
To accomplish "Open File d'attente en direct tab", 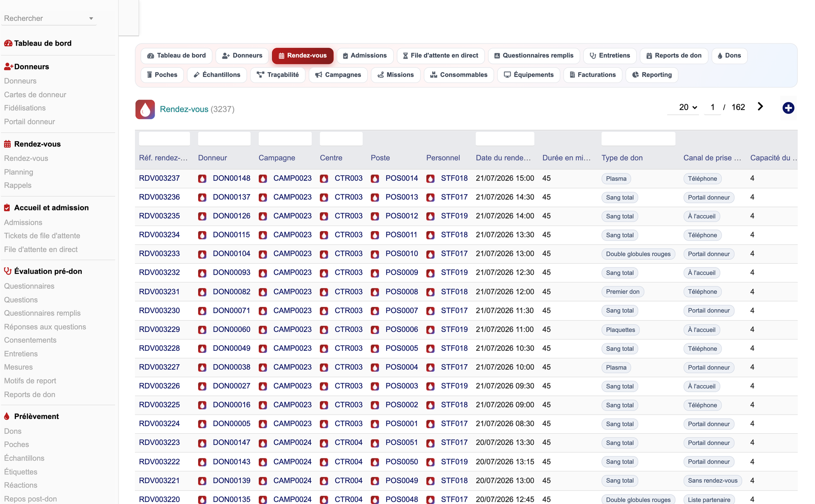I will 441,56.
